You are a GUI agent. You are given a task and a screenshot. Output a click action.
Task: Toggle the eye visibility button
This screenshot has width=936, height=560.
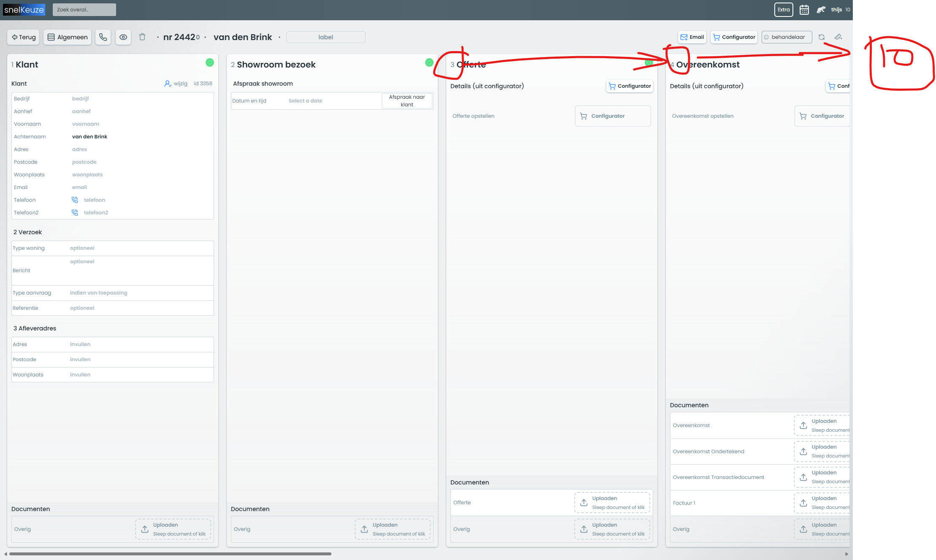[x=123, y=37]
